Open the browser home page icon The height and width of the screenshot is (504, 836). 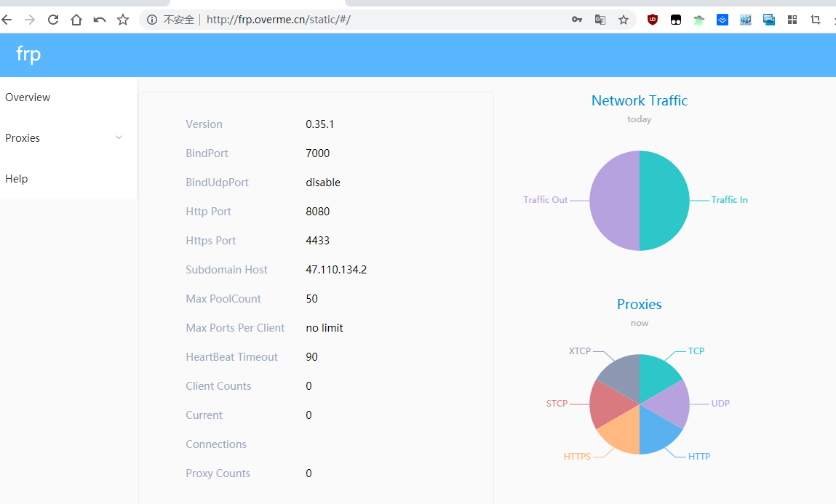pos(76,20)
